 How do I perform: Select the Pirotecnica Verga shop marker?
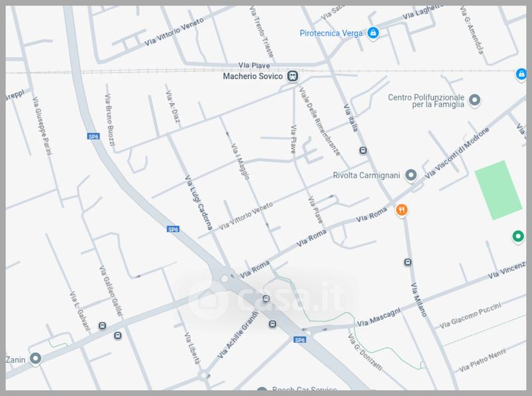[373, 33]
